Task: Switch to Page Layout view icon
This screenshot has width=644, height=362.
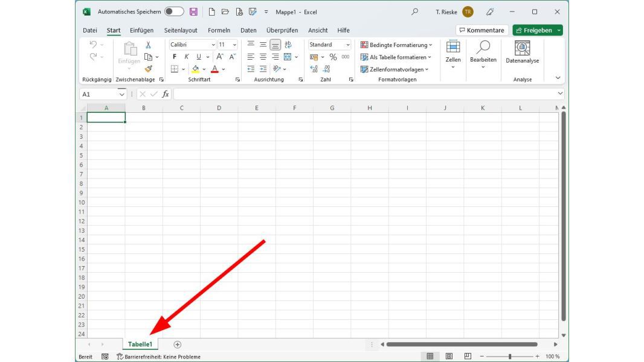Action: tap(449, 356)
